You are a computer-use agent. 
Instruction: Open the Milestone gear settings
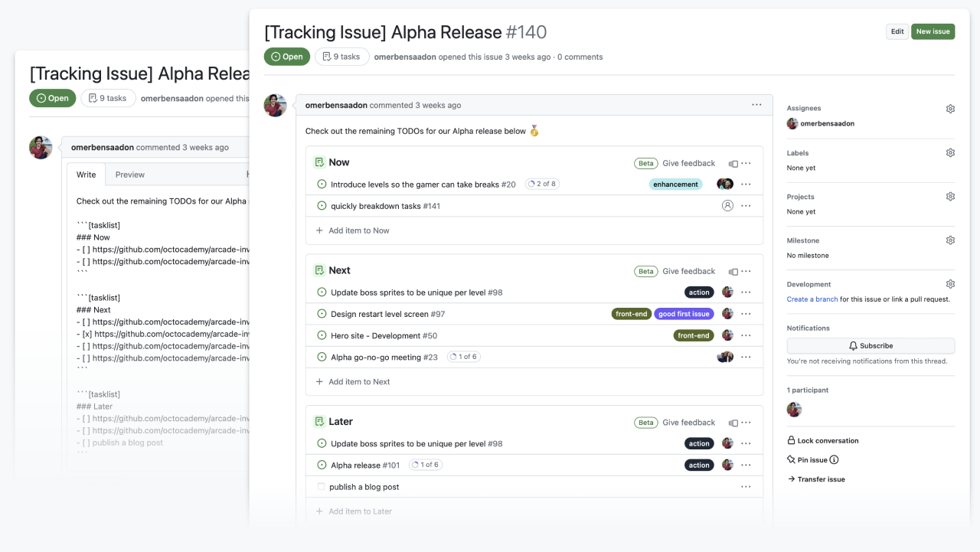tap(950, 240)
